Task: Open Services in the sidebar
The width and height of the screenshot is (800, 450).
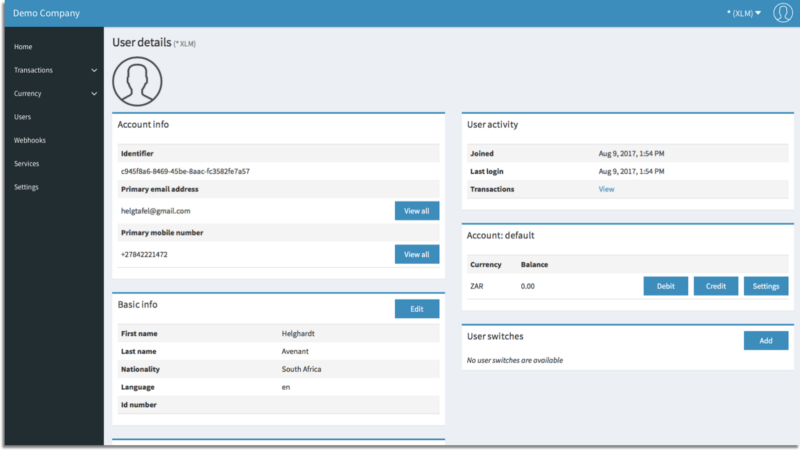Action: point(27,164)
